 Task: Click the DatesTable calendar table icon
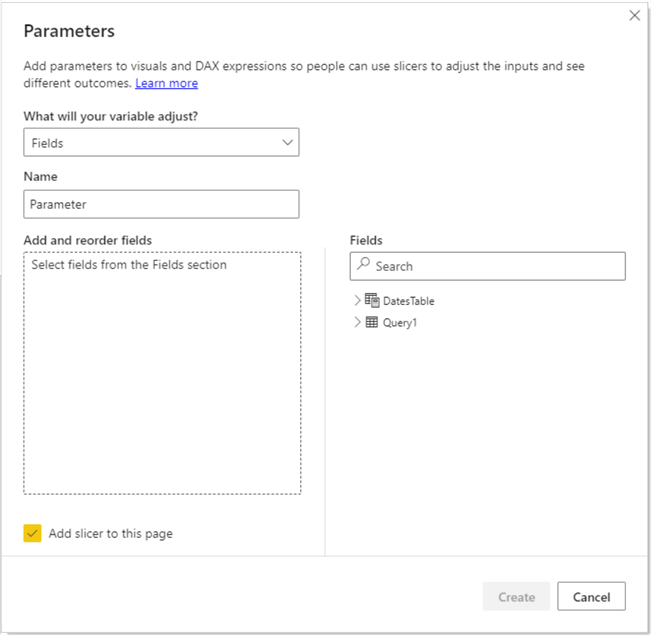click(372, 300)
